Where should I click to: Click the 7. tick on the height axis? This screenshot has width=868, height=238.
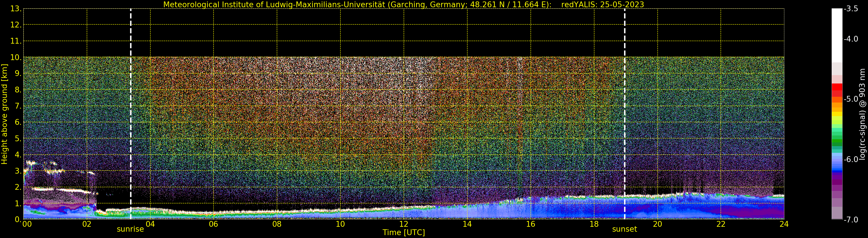point(18,106)
